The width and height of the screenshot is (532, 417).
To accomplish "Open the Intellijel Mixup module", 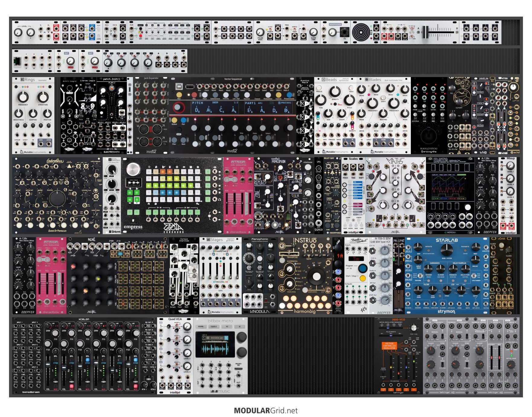I will [x=511, y=196].
